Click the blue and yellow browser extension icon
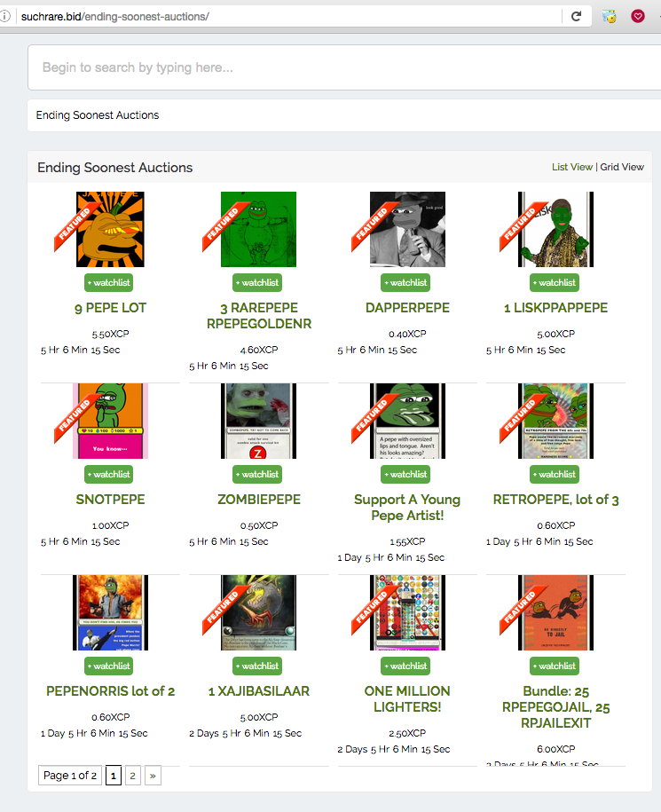This screenshot has height=812, width=661. pyautogui.click(x=610, y=17)
